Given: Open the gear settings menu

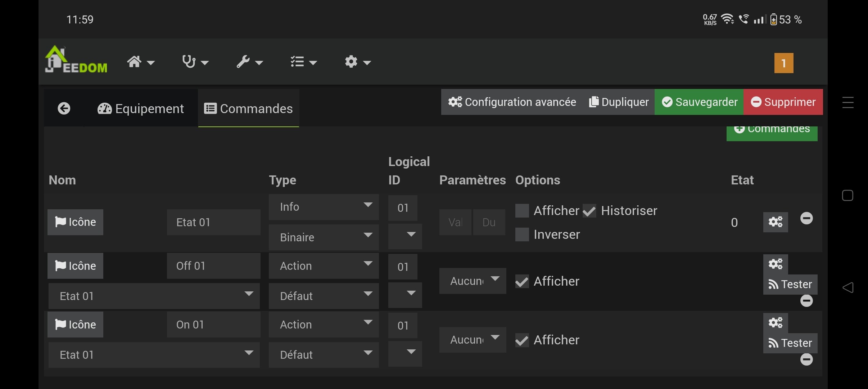Looking at the screenshot, I should click(357, 62).
